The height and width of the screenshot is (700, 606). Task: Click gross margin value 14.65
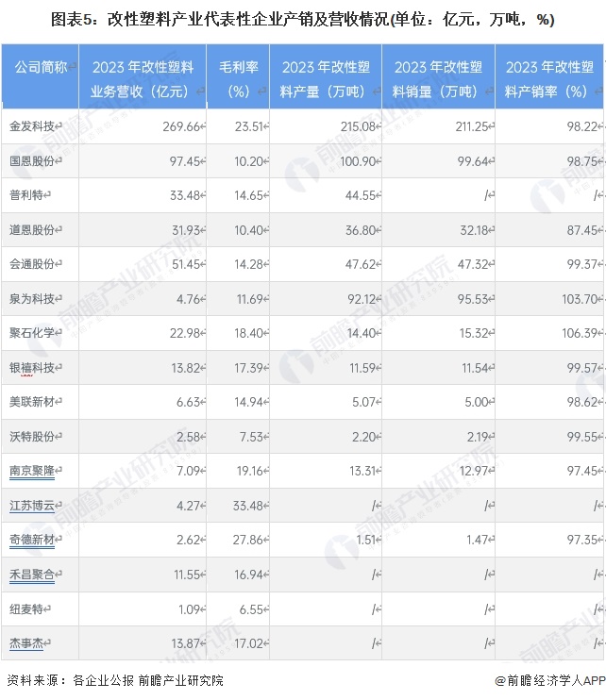[x=248, y=195]
